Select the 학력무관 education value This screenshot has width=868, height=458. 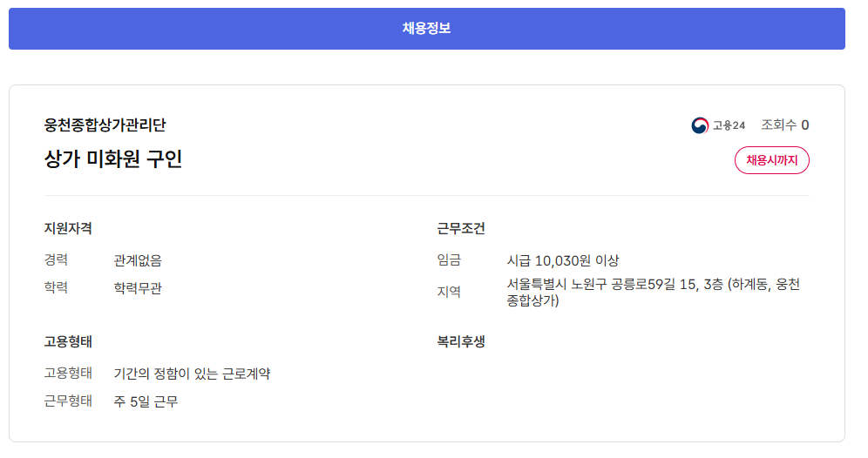tap(138, 288)
